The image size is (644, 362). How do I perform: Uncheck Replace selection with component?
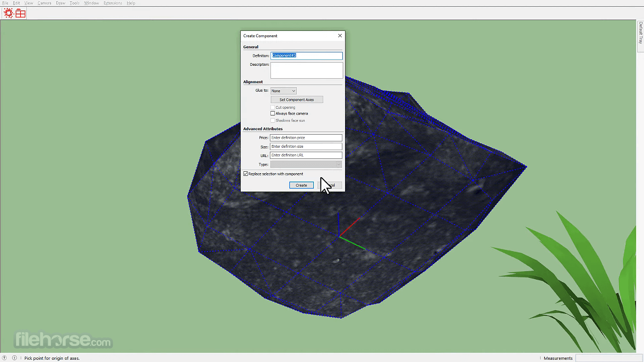coord(246,174)
